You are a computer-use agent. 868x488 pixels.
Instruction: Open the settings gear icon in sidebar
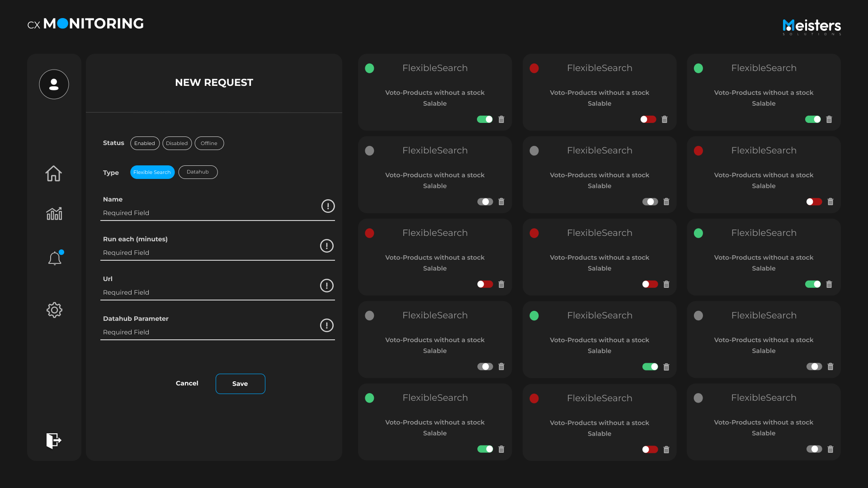[54, 310]
